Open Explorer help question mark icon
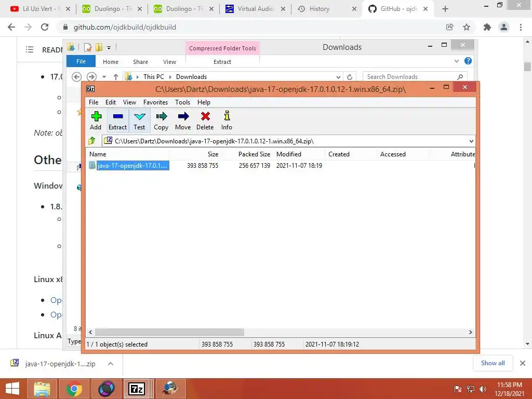The height and width of the screenshot is (399, 532). tap(468, 61)
